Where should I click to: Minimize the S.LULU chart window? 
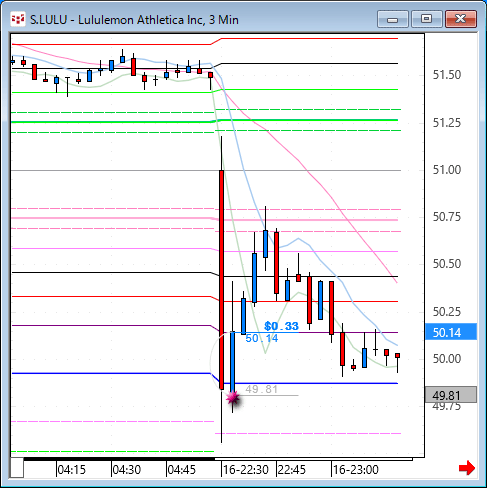pos(393,19)
